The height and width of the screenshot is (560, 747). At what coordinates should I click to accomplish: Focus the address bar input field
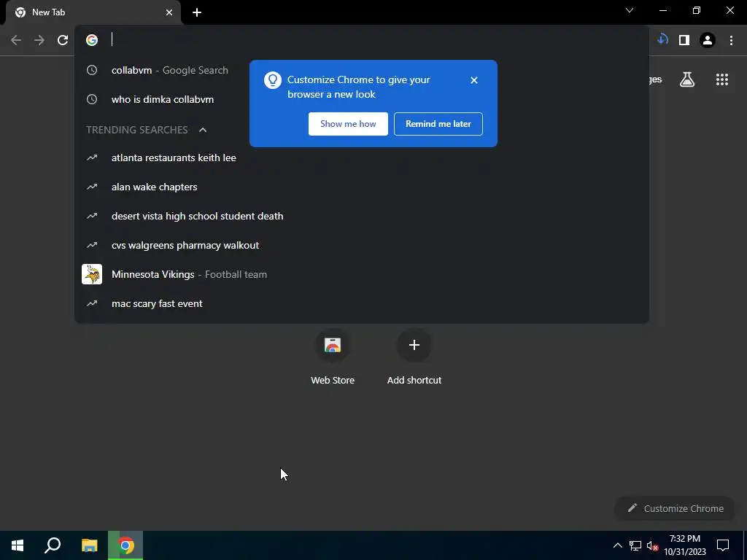(x=376, y=40)
